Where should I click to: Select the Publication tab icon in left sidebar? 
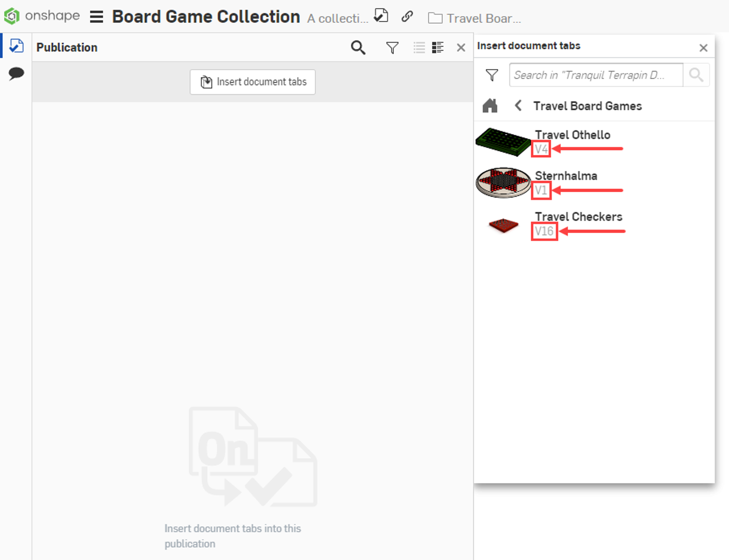(15, 46)
